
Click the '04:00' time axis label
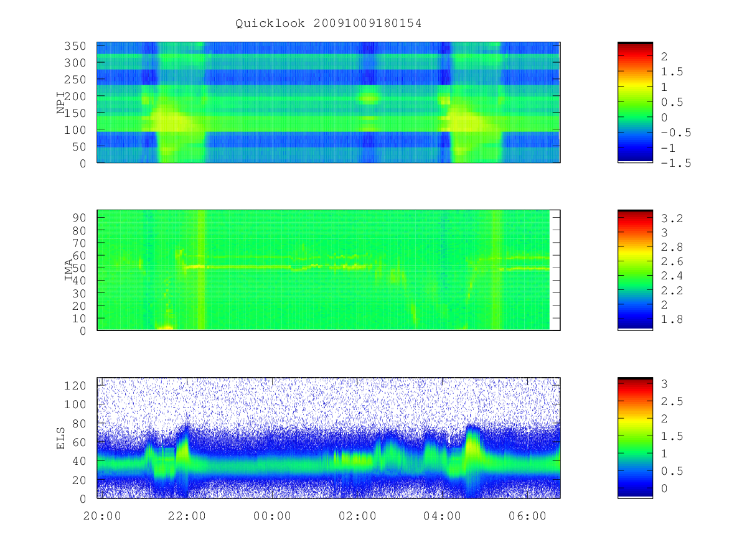[x=442, y=516]
